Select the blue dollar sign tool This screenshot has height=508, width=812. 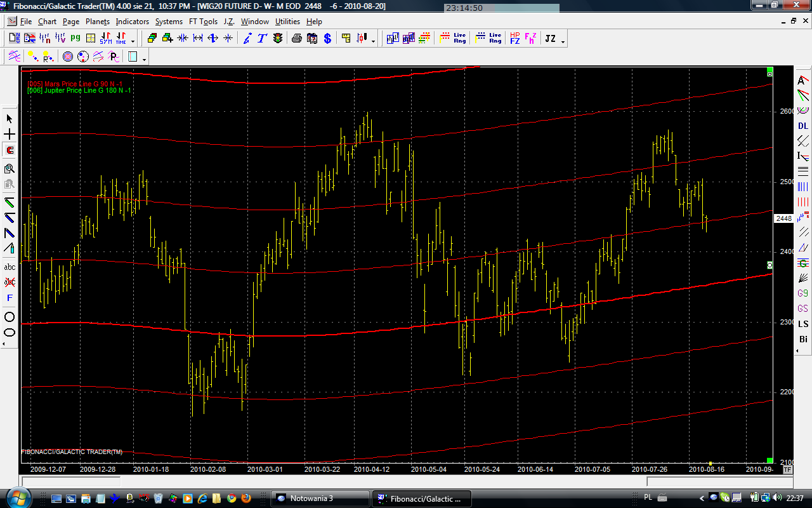point(327,39)
